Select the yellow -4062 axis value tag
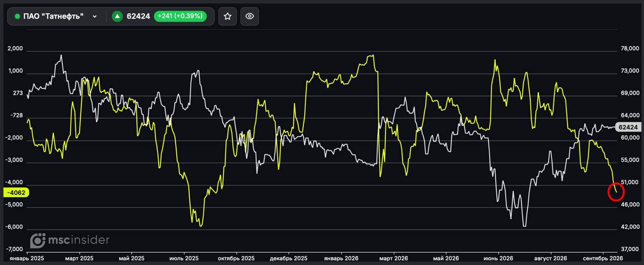This screenshot has width=644, height=265. [16, 192]
